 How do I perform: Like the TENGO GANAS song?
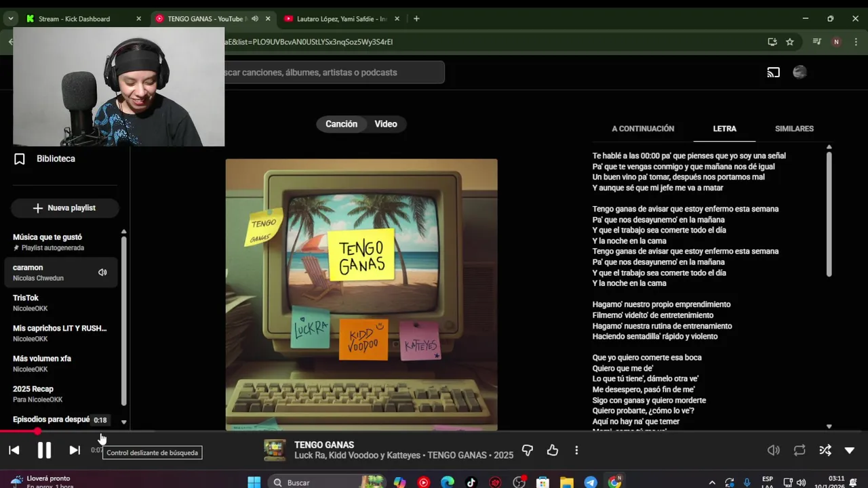[553, 450]
